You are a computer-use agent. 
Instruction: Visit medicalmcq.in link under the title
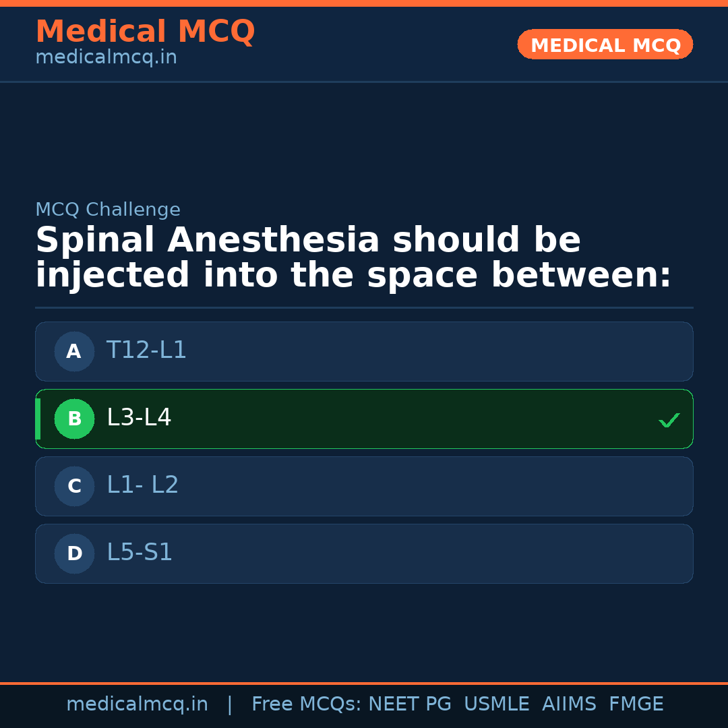[x=106, y=58]
